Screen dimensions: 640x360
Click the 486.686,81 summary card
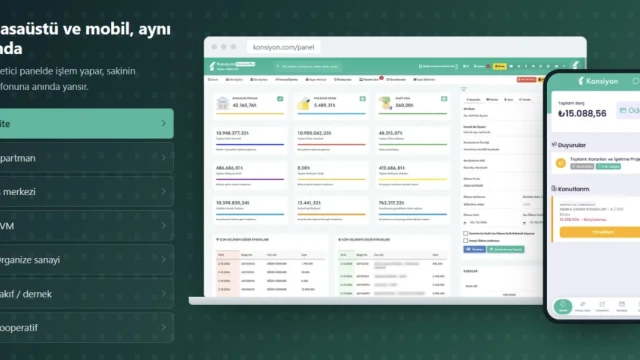[250, 176]
